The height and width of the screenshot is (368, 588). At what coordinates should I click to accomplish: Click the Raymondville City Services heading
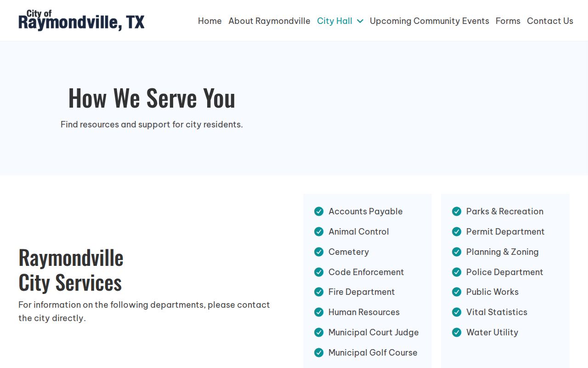[x=71, y=270]
